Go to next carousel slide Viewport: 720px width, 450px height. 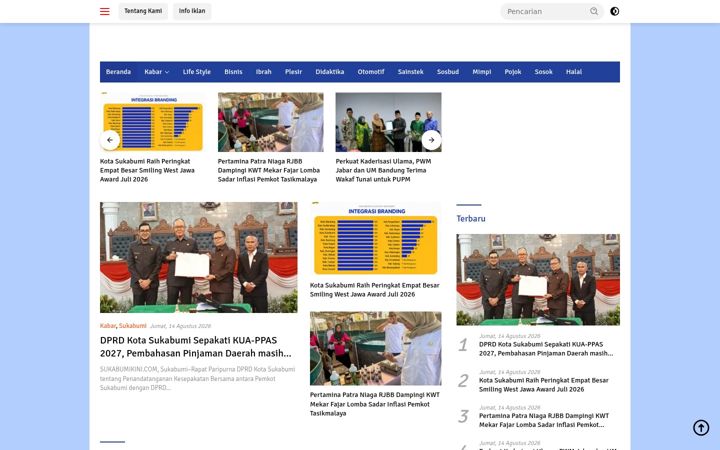pos(431,140)
